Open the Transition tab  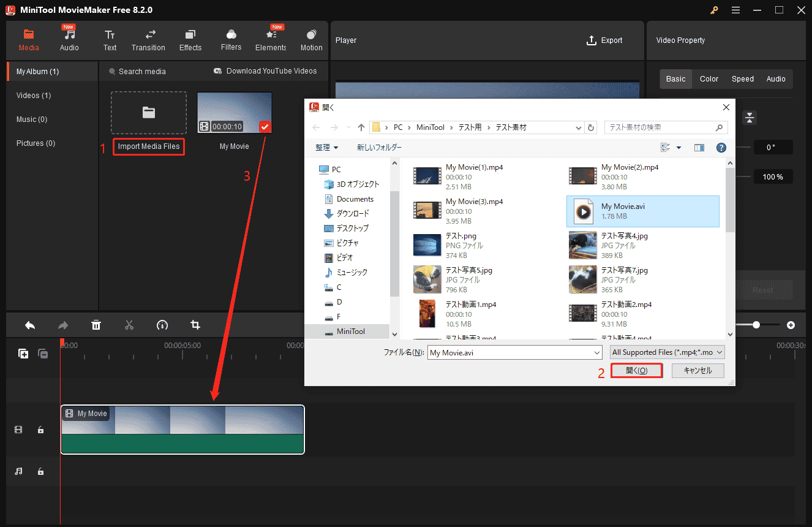pyautogui.click(x=148, y=40)
